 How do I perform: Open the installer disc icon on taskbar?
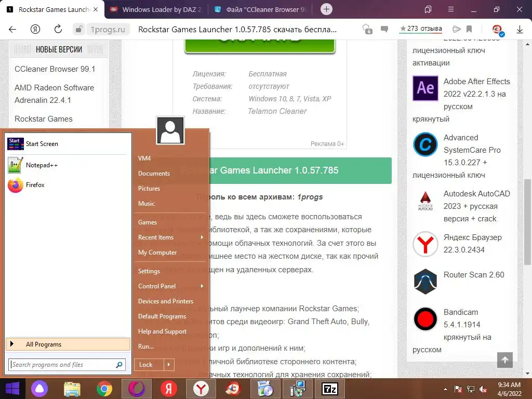point(265,389)
